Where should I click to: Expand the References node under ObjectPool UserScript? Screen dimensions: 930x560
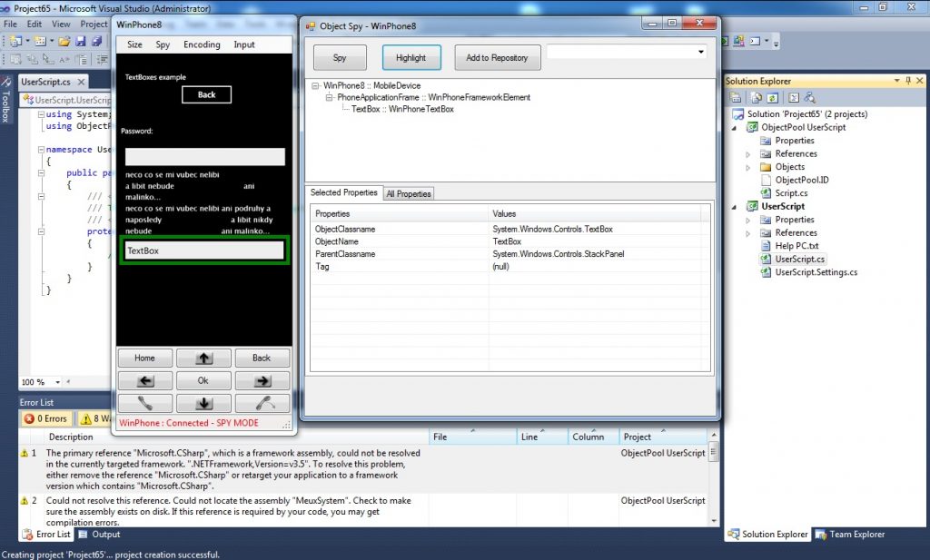pos(748,154)
